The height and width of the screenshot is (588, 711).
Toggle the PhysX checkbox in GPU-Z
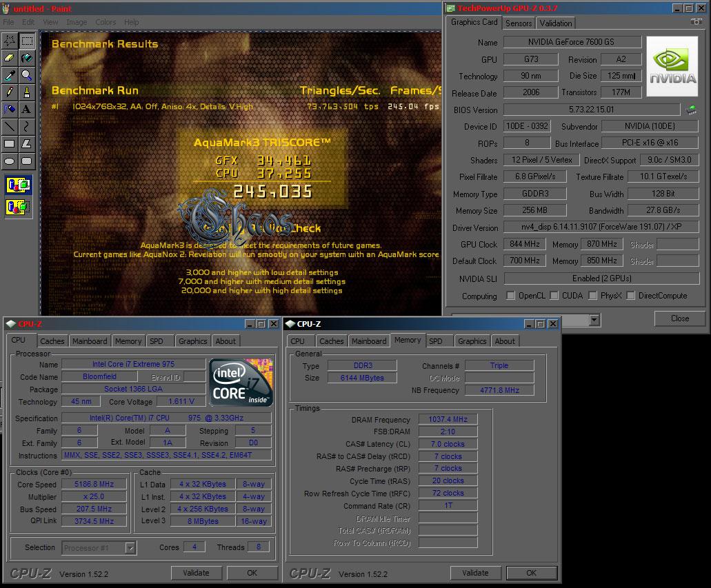coord(592,296)
